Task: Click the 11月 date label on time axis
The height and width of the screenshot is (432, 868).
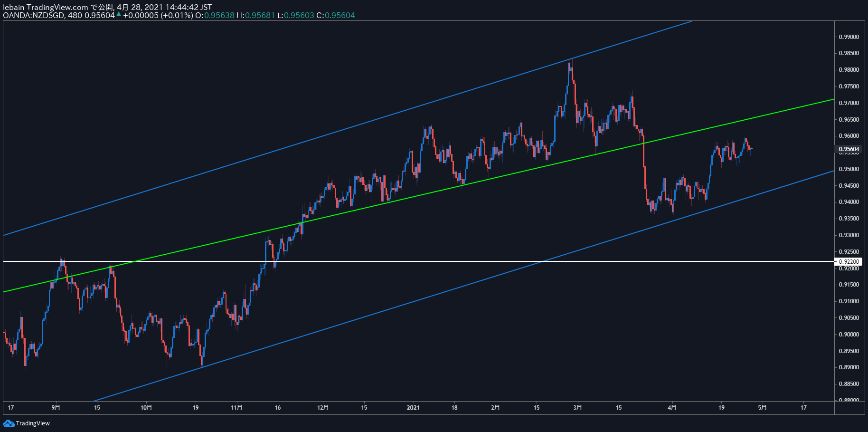Action: (236, 408)
